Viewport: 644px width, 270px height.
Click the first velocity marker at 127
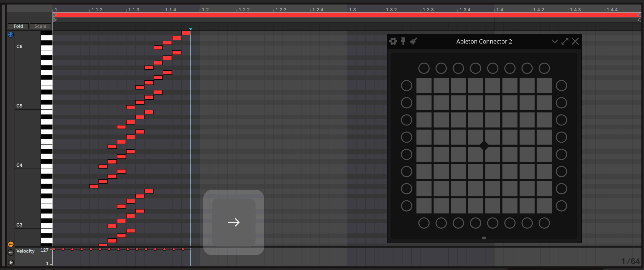tap(54, 249)
